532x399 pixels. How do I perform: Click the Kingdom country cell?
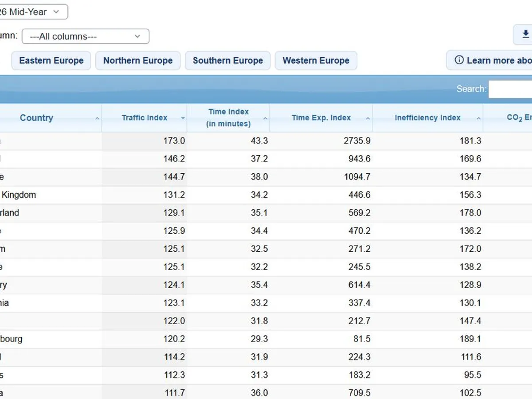coord(51,195)
